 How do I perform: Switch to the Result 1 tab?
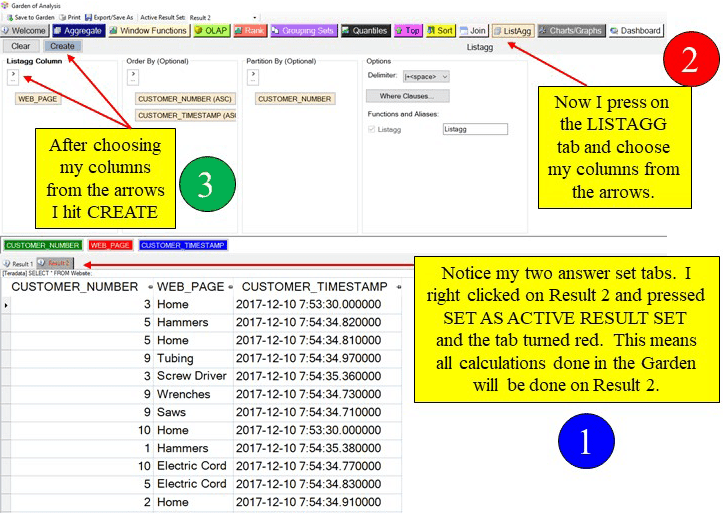(18, 263)
